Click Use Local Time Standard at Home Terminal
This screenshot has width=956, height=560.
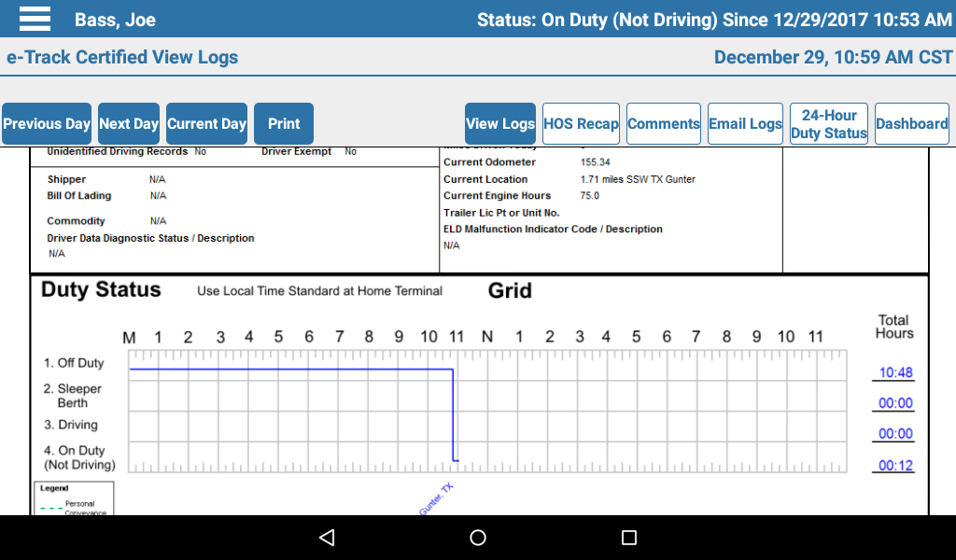pyautogui.click(x=319, y=291)
